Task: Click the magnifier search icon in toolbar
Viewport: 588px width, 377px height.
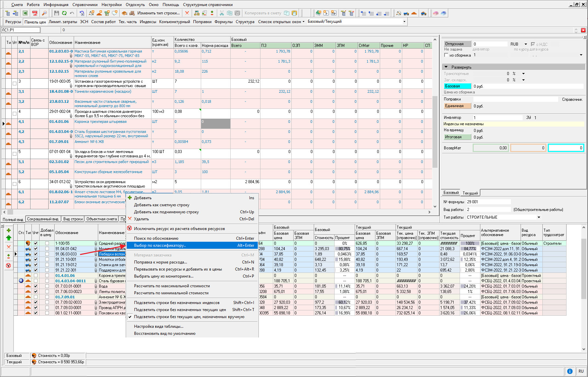Action: [44, 13]
